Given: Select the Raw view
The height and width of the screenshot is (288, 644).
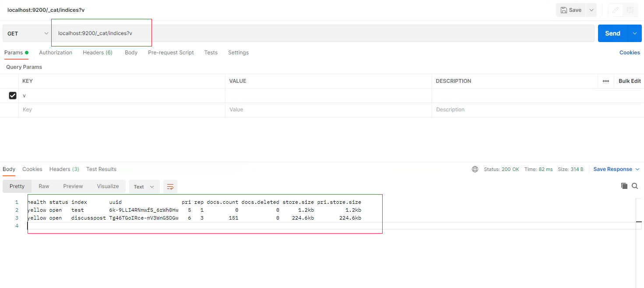Looking at the screenshot, I should point(44,186).
